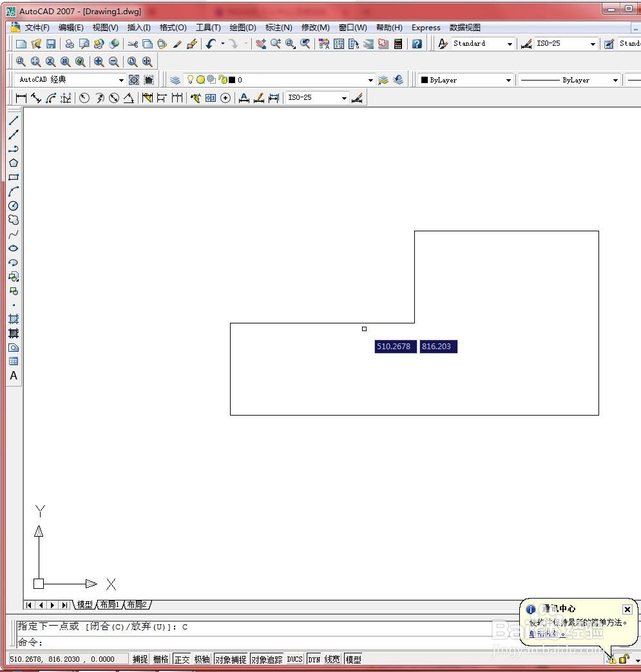Select the Revision Cloud tool

(x=14, y=220)
